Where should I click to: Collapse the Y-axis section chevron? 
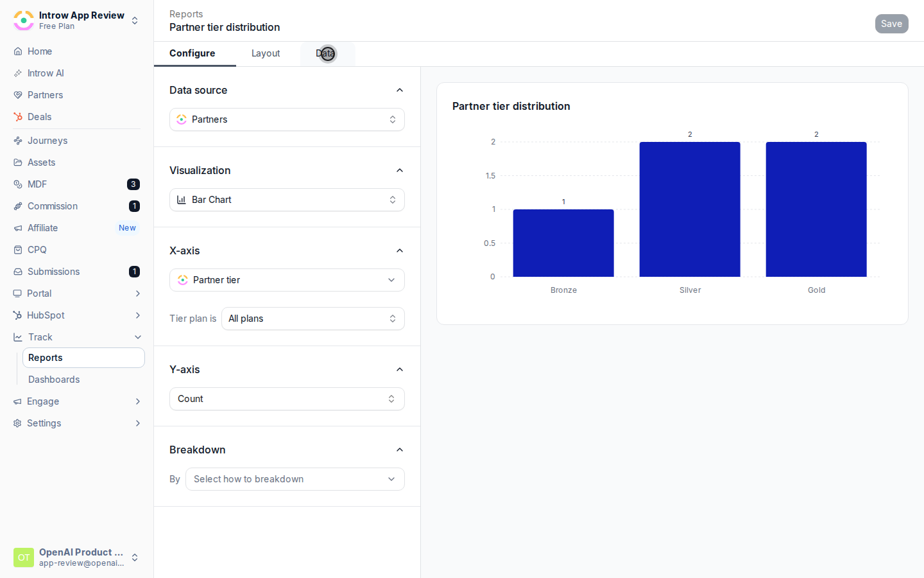pyautogui.click(x=400, y=369)
